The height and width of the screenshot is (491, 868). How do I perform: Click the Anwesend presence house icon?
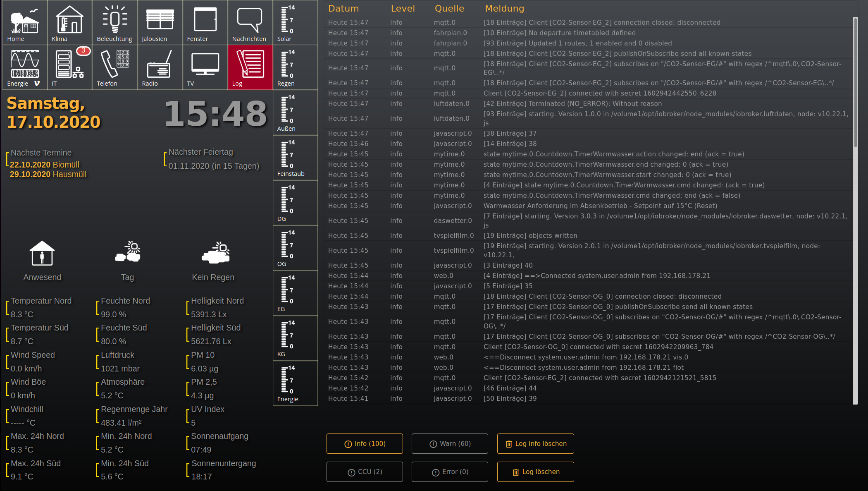coord(42,253)
